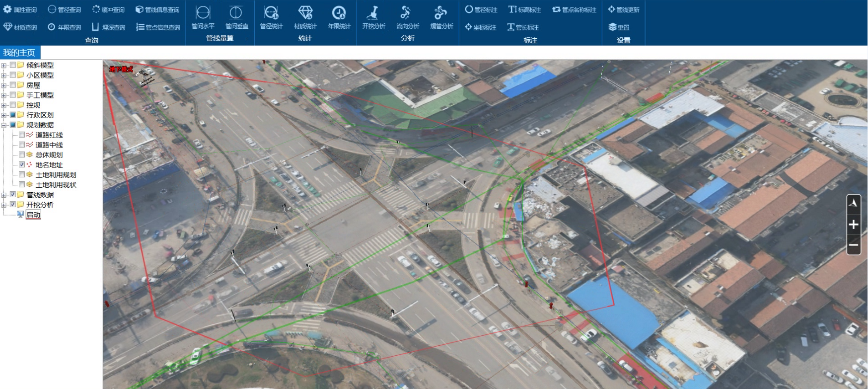Image resolution: width=868 pixels, height=389 pixels.
Task: Open the 开挖分析 excavation analysis tool
Action: point(373,17)
